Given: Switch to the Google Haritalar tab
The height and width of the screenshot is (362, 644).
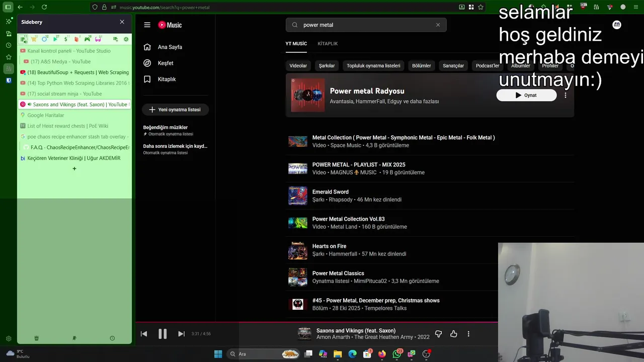Looking at the screenshot, I should [74, 115].
